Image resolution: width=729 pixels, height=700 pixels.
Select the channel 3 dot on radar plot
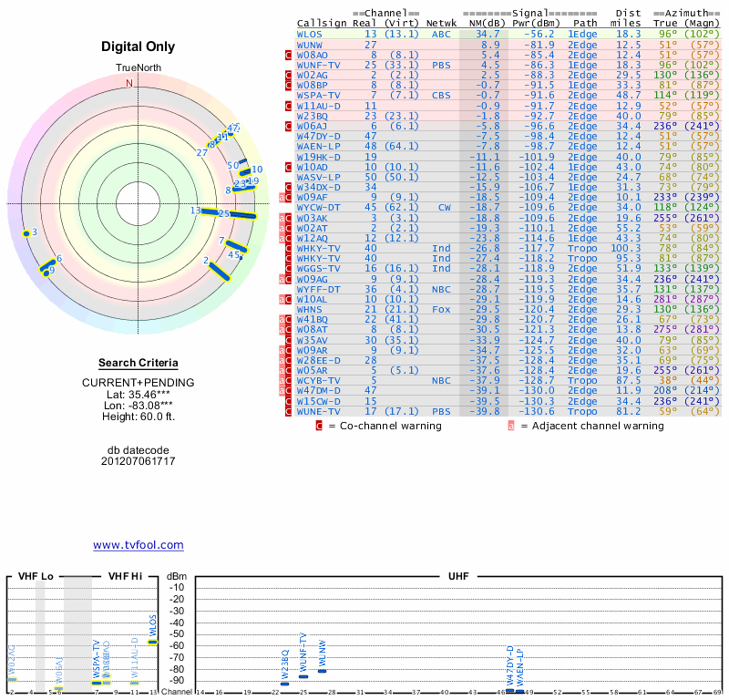coord(26,233)
